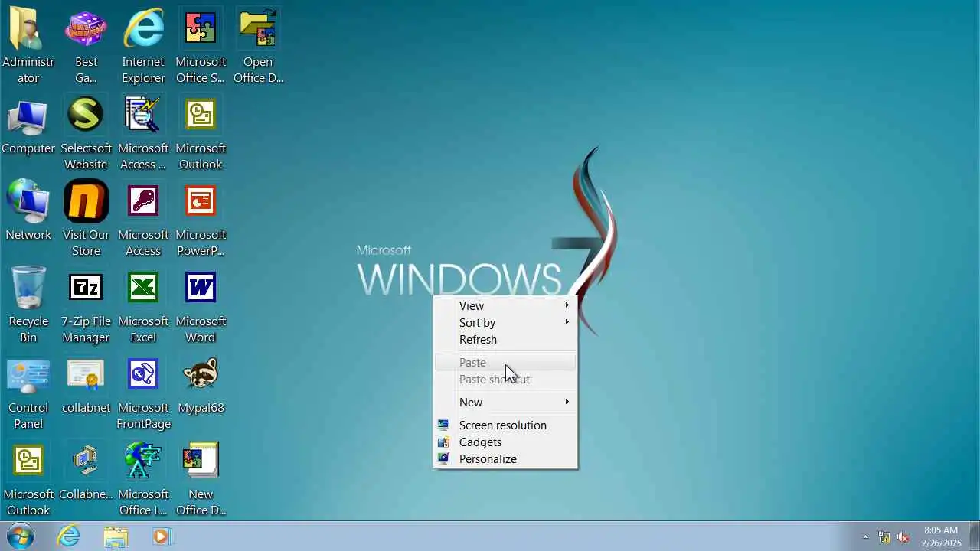Select the Control Panel desktop icon
The image size is (980, 551).
pyautogui.click(x=28, y=392)
